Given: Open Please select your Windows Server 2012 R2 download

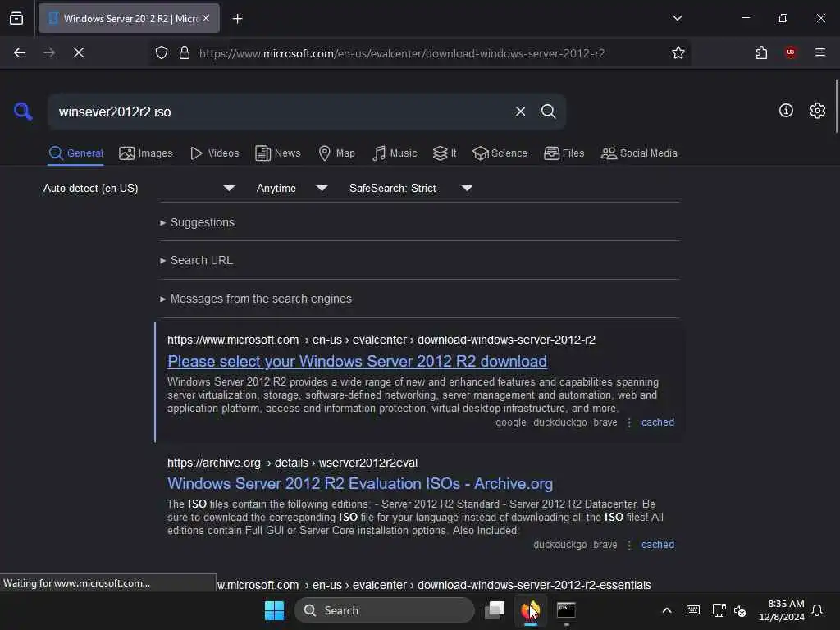Looking at the screenshot, I should click(357, 362).
